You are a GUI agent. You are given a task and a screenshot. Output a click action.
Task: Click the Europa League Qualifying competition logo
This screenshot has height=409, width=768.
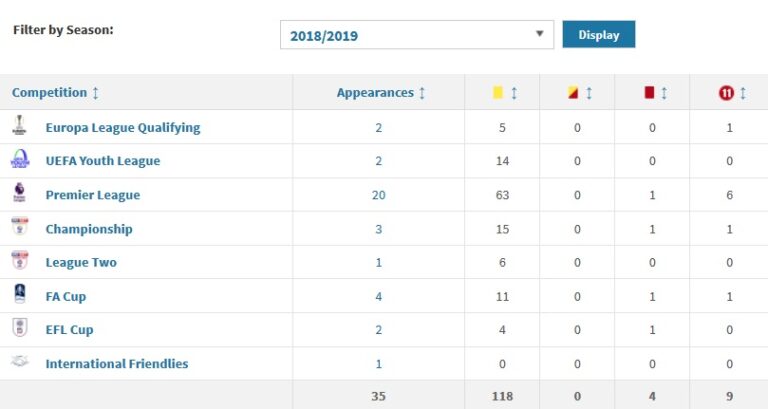tap(20, 126)
